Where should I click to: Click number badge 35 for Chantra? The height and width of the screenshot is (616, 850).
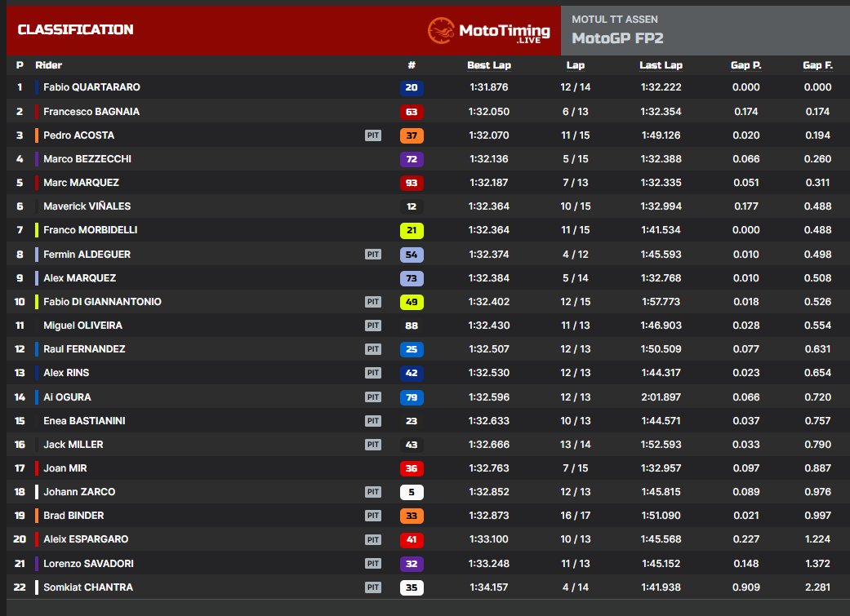click(412, 587)
